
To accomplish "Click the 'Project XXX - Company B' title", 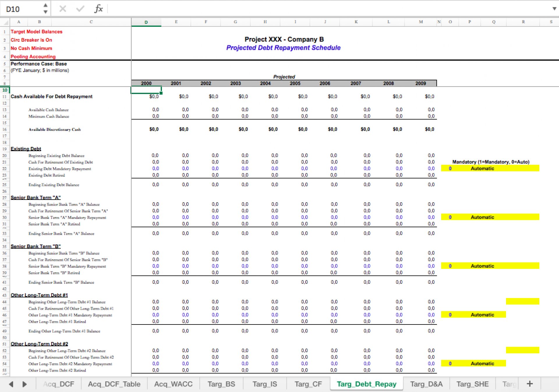I will pyautogui.click(x=284, y=39).
